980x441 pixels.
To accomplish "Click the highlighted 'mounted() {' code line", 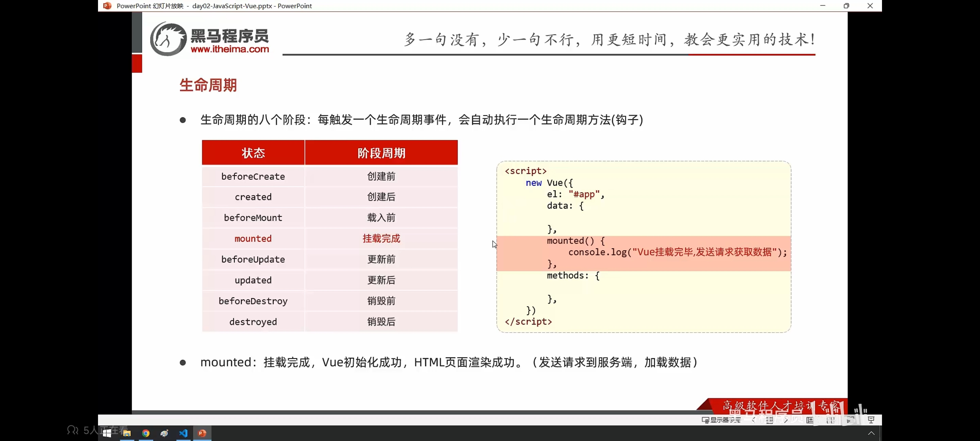I will (576, 240).
